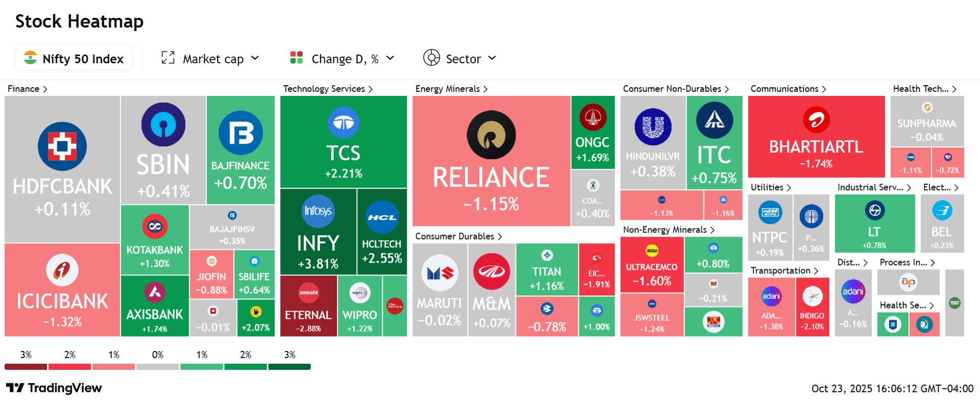Image resolution: width=980 pixels, height=404 pixels.
Task: Click the Sun Pharma logo icon
Action: coord(927,108)
